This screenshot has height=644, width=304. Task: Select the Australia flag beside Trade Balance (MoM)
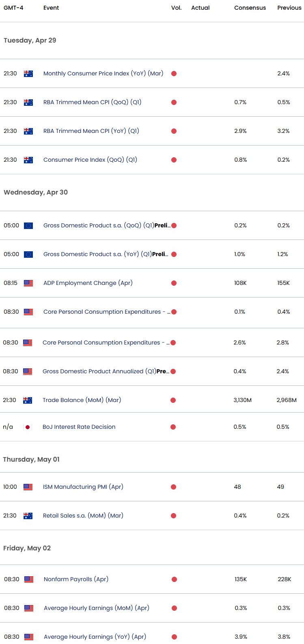tap(28, 400)
